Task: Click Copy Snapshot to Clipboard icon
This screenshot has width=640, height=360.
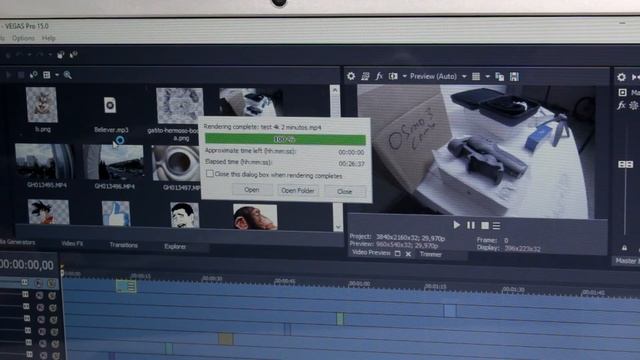Action: [x=500, y=77]
